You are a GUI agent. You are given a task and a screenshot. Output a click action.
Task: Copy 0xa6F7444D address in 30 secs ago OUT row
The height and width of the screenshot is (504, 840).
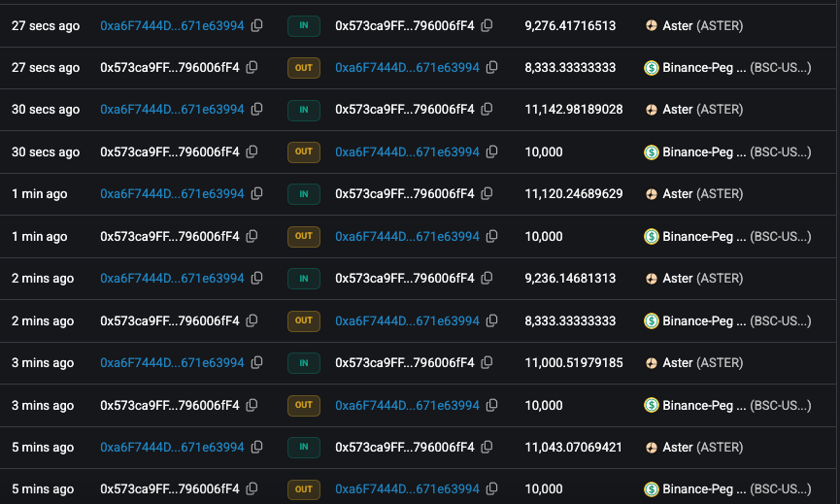pyautogui.click(x=491, y=151)
